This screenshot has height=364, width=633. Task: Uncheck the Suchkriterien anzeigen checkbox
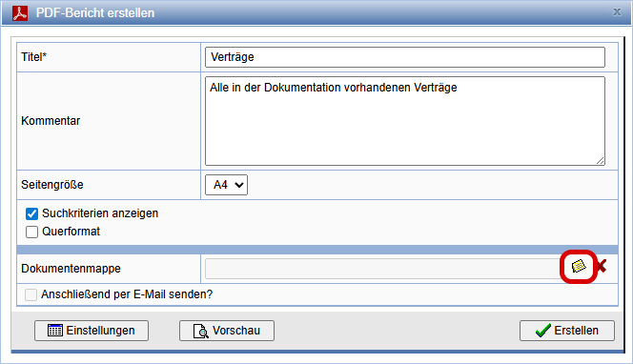(31, 213)
